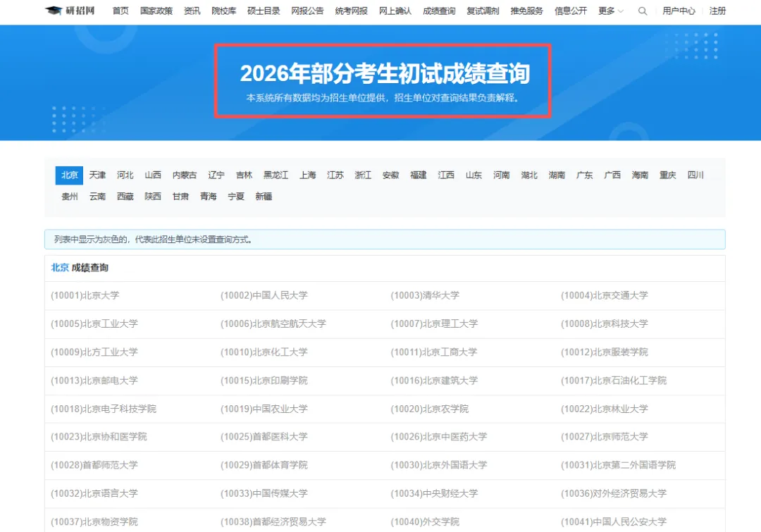Select the 陕西 province tab

[x=152, y=197]
